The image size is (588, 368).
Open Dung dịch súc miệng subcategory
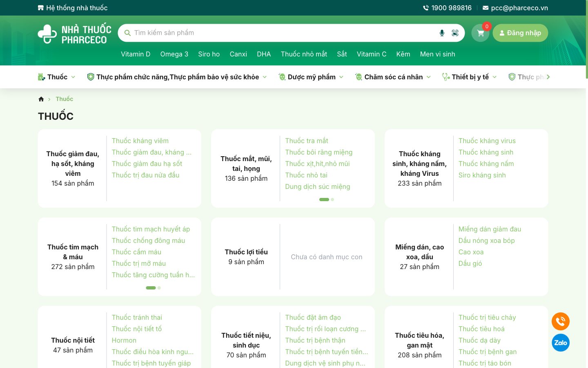pos(318,186)
